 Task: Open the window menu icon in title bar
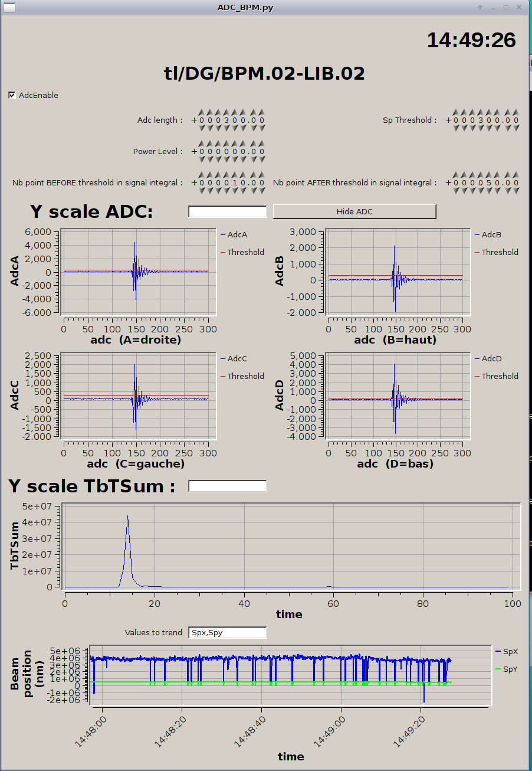[x=8, y=7]
